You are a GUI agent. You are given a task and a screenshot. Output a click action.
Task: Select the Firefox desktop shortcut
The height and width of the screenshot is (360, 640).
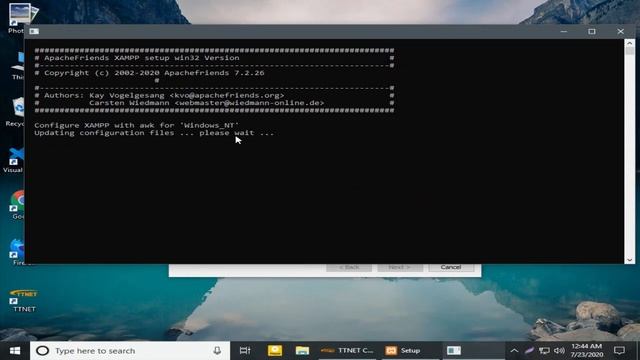coord(17,252)
